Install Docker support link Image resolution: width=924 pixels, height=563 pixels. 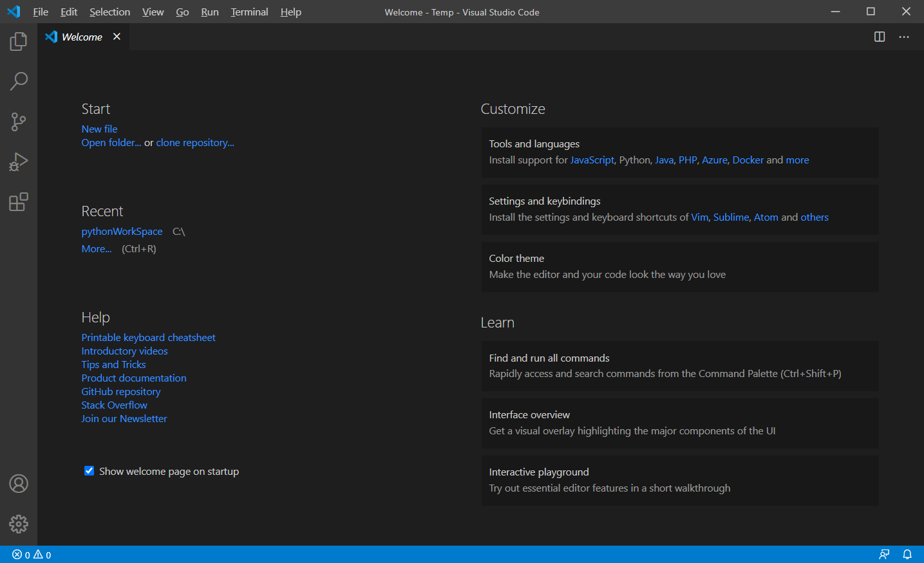tap(748, 160)
